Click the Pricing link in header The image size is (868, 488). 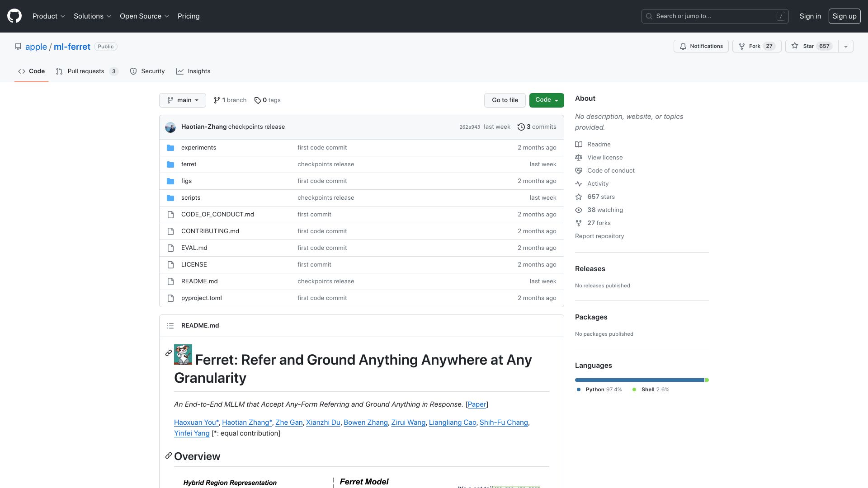pos(189,16)
